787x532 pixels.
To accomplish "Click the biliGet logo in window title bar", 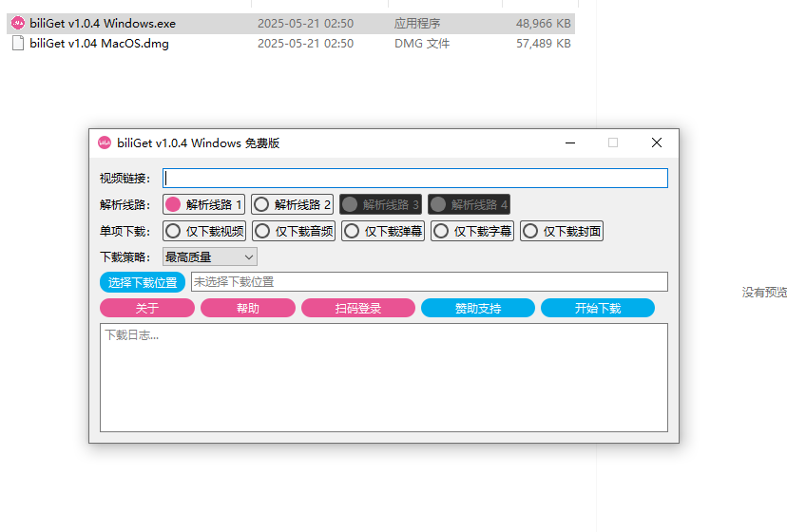I will [x=105, y=143].
